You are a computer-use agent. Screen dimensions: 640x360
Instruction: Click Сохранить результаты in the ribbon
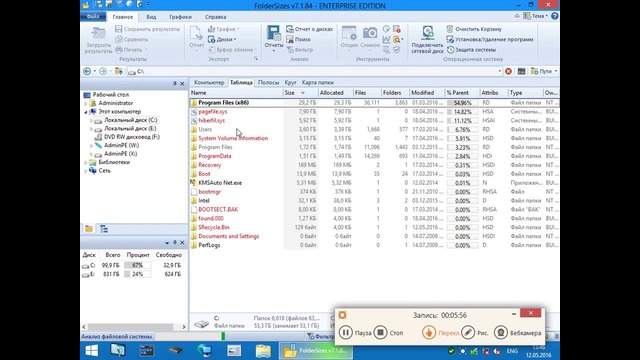pos(147,29)
